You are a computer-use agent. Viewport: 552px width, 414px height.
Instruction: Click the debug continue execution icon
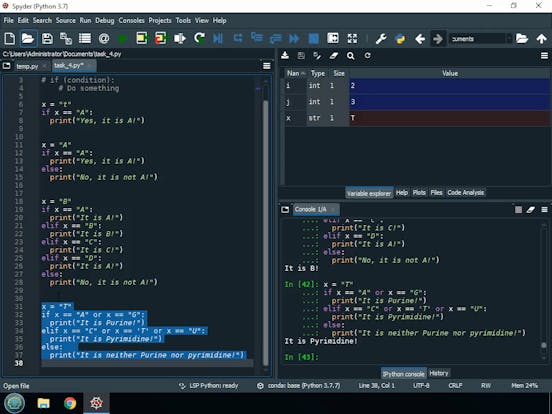(294, 38)
